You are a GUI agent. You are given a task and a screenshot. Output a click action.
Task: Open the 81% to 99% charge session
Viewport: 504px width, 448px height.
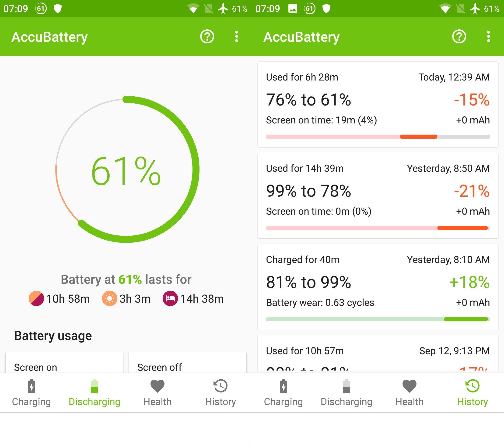click(x=378, y=287)
